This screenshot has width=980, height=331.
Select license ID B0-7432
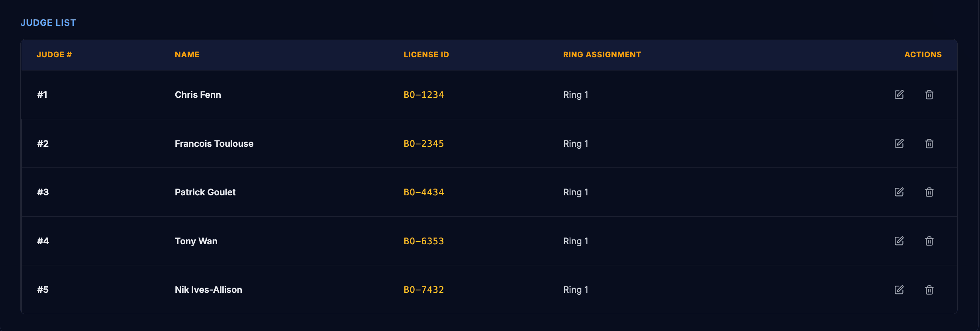click(423, 290)
